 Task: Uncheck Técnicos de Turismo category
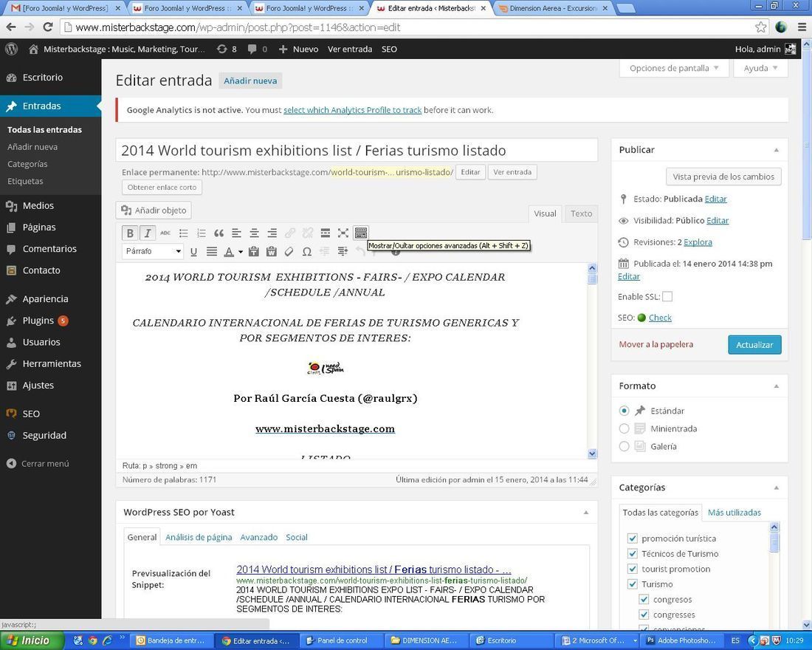click(x=633, y=553)
